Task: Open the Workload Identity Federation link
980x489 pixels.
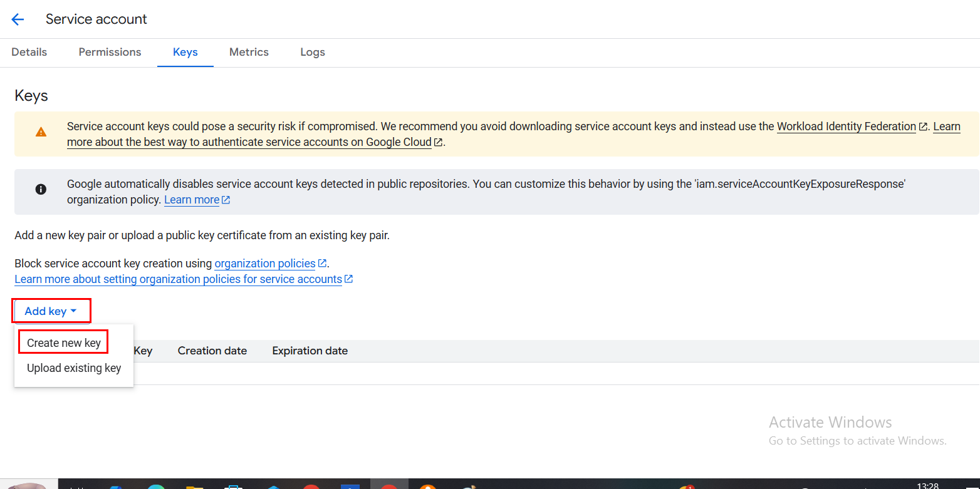Action: tap(846, 126)
